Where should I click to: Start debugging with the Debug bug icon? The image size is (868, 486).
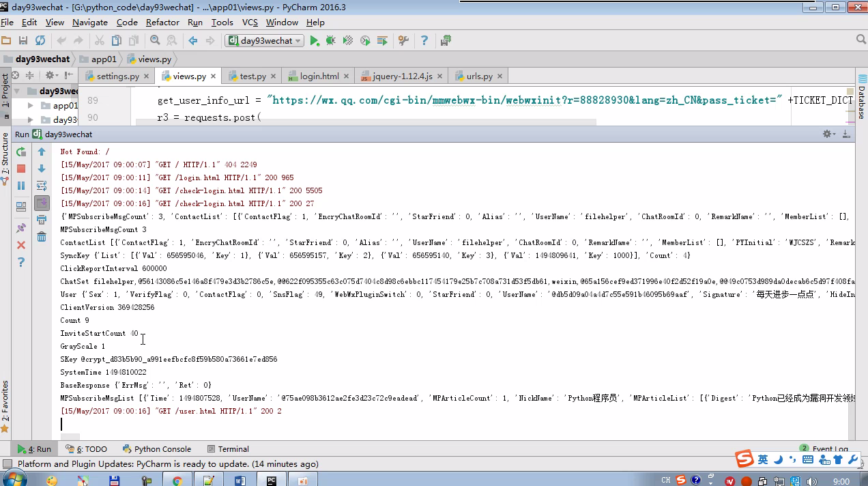330,41
